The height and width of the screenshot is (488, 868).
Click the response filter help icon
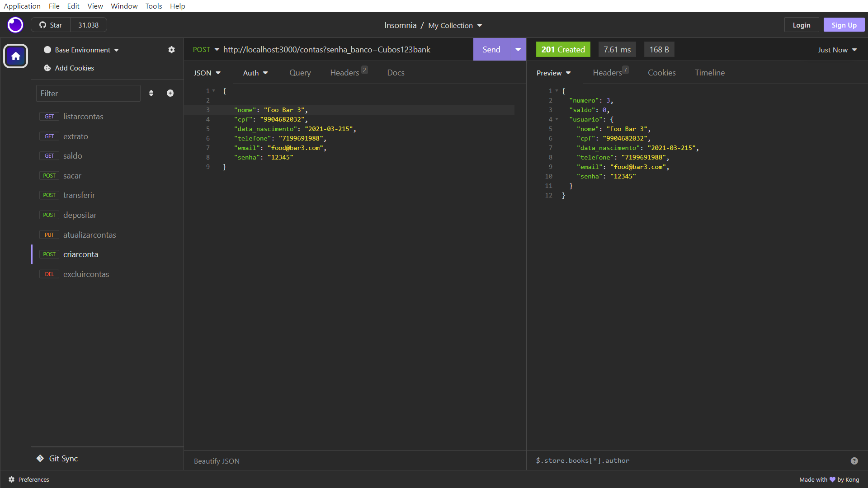[x=854, y=461]
